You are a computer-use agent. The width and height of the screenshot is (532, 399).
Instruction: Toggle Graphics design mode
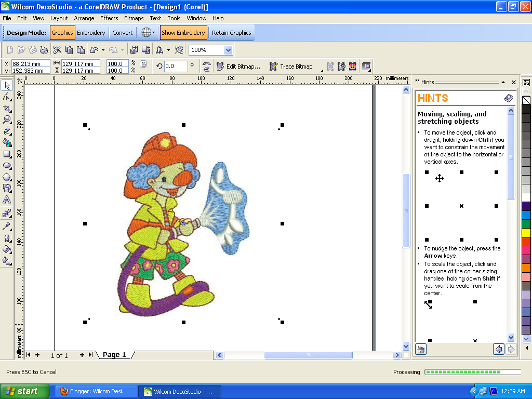(62, 33)
